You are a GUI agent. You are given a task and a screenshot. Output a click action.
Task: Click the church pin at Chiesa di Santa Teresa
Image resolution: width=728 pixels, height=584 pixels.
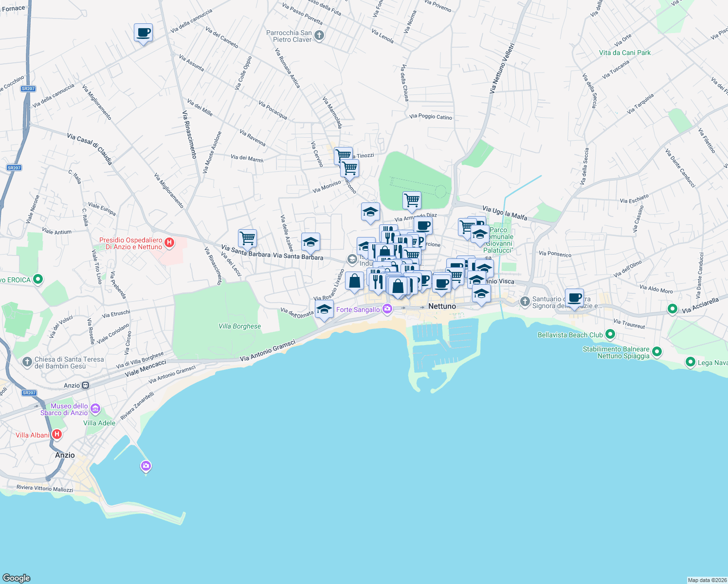[x=27, y=362]
